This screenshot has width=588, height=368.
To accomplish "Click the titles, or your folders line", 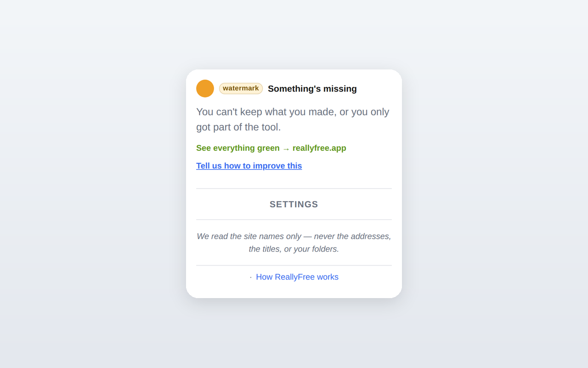I will click(x=294, y=249).
